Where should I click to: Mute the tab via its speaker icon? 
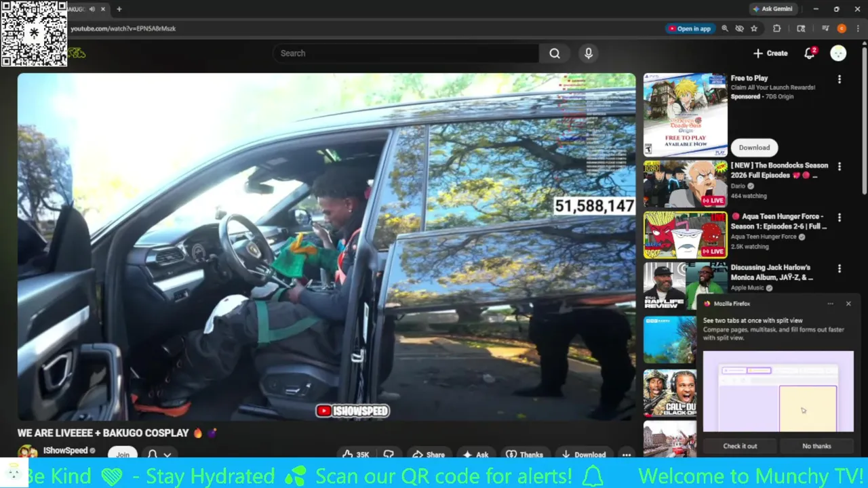point(92,9)
